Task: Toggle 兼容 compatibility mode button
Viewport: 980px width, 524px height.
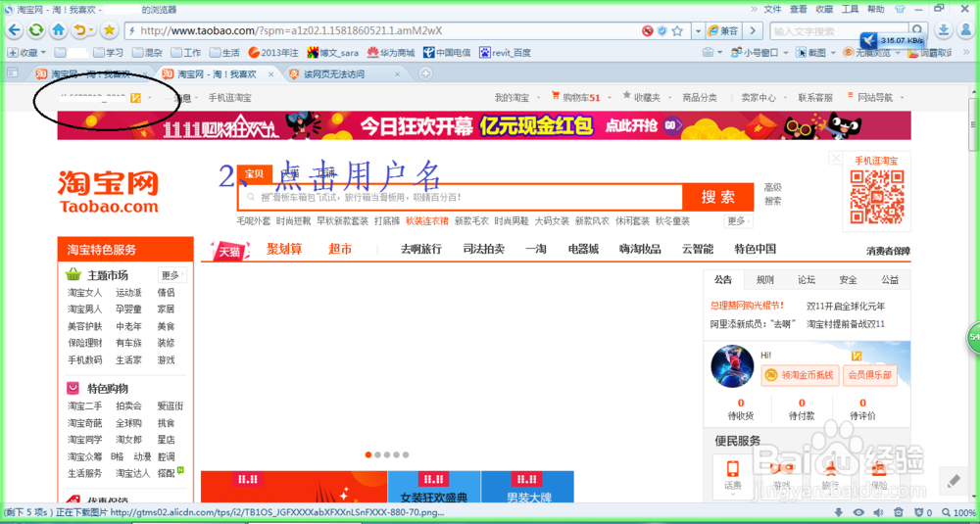Action: [723, 30]
